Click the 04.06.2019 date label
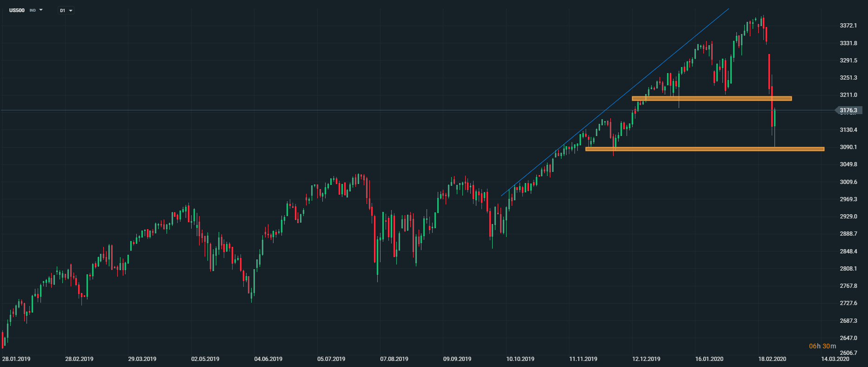 pos(268,359)
